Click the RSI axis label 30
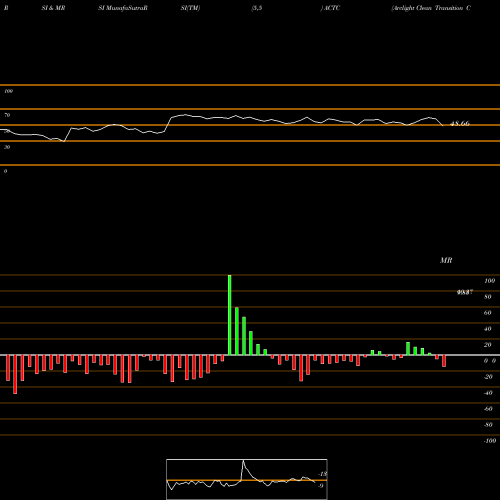This screenshot has height=500, width=500. click(x=7, y=147)
